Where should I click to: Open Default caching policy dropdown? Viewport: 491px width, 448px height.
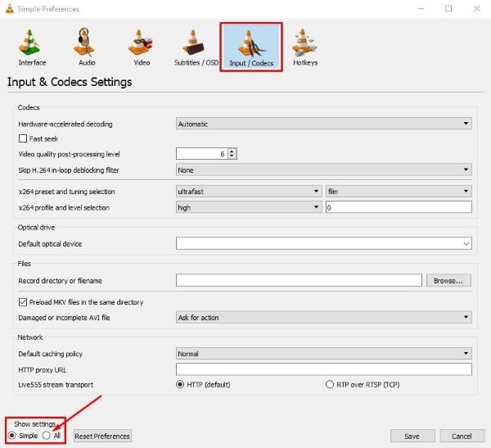(324, 354)
